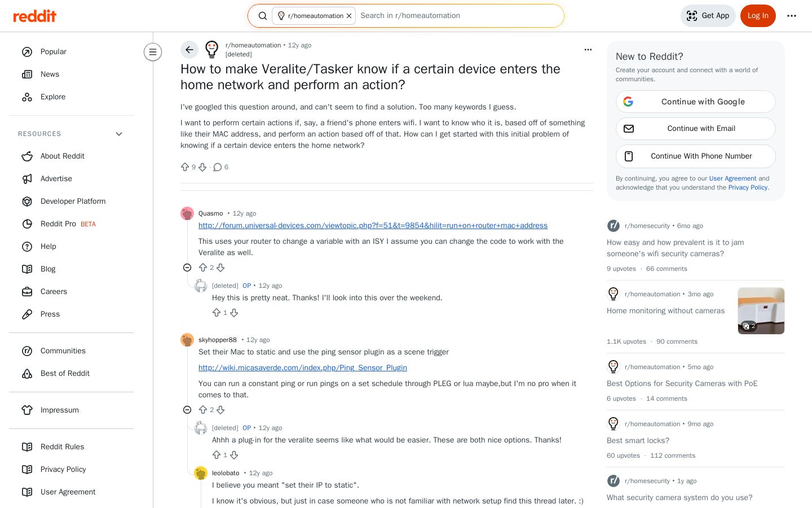Collapse the Resources section chevron
The width and height of the screenshot is (812, 508).
point(119,134)
